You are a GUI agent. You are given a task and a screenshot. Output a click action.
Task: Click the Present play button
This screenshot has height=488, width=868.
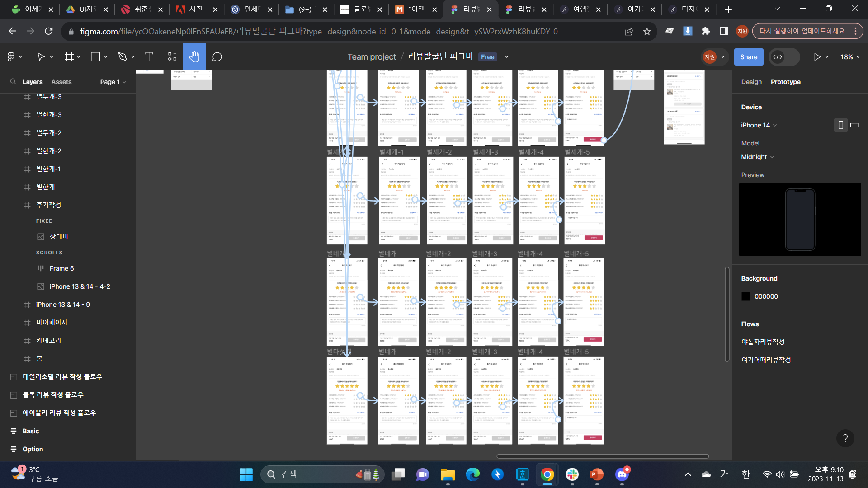click(x=817, y=57)
